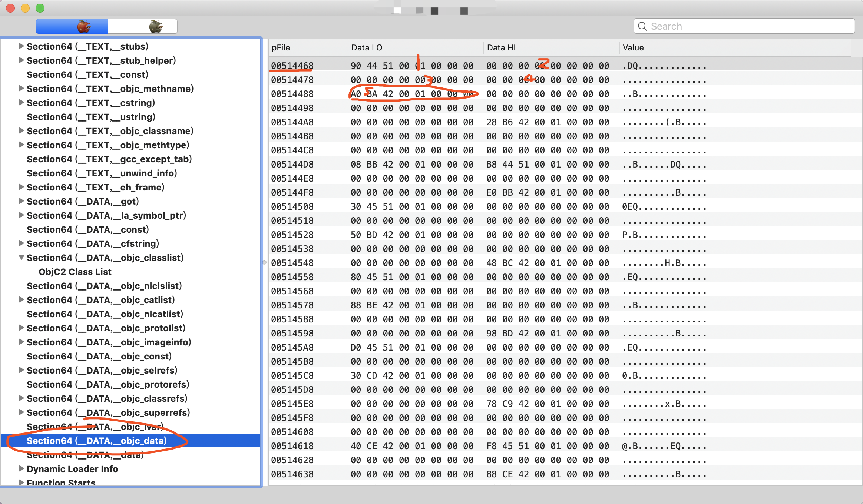Viewport: 863px width, 504px height.
Task: Click the Value column header
Action: (633, 47)
